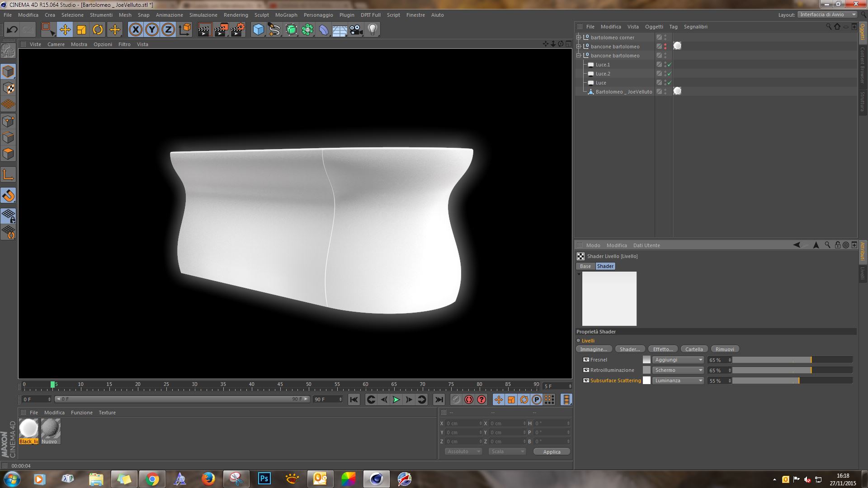868x488 pixels.
Task: Toggle the X axis lock
Action: [135, 30]
